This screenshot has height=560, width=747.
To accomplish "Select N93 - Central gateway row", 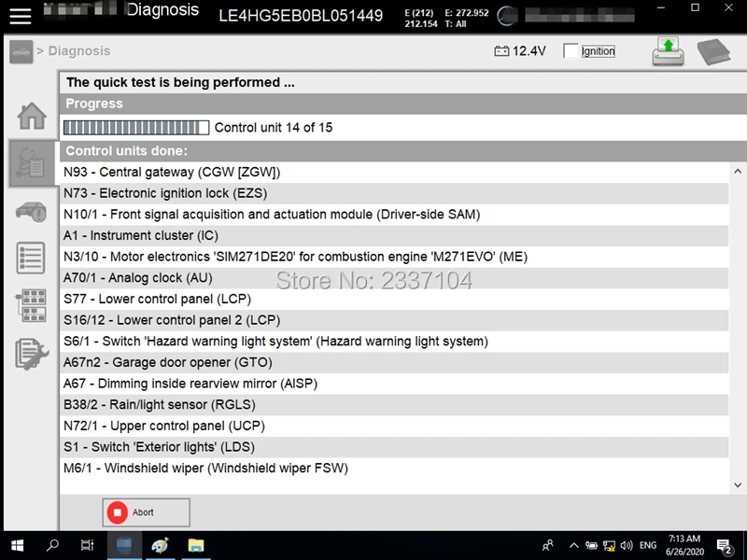I will 394,172.
